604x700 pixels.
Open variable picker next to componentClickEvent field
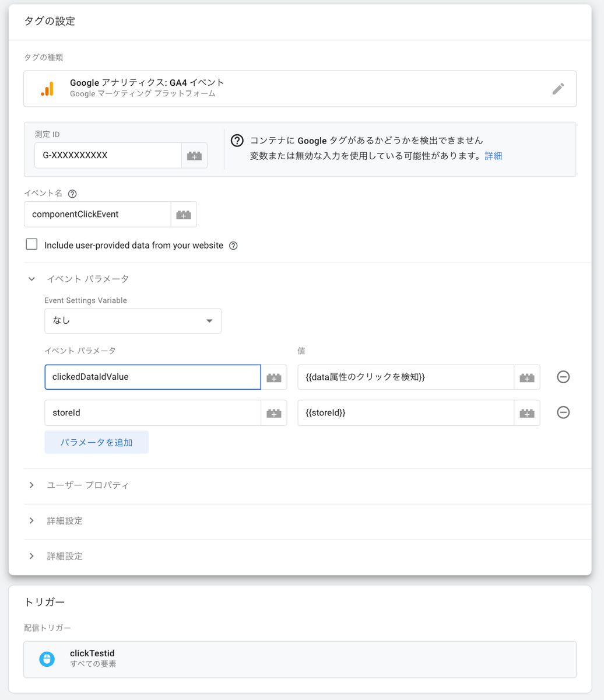tap(184, 215)
